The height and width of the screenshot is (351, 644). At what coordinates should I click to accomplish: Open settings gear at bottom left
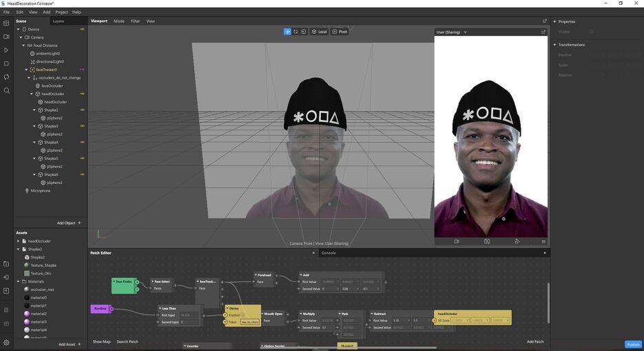[x=6, y=343]
